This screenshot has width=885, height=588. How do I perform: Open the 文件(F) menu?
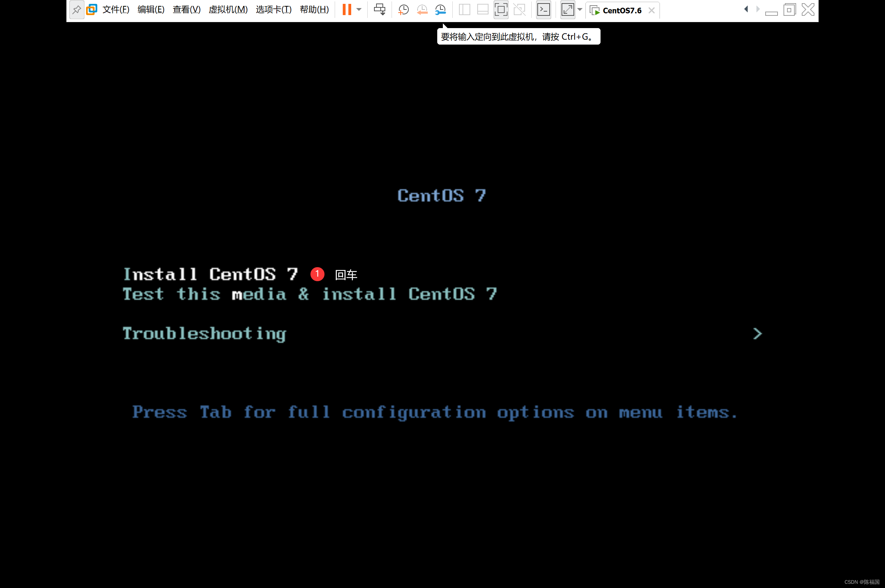point(116,10)
